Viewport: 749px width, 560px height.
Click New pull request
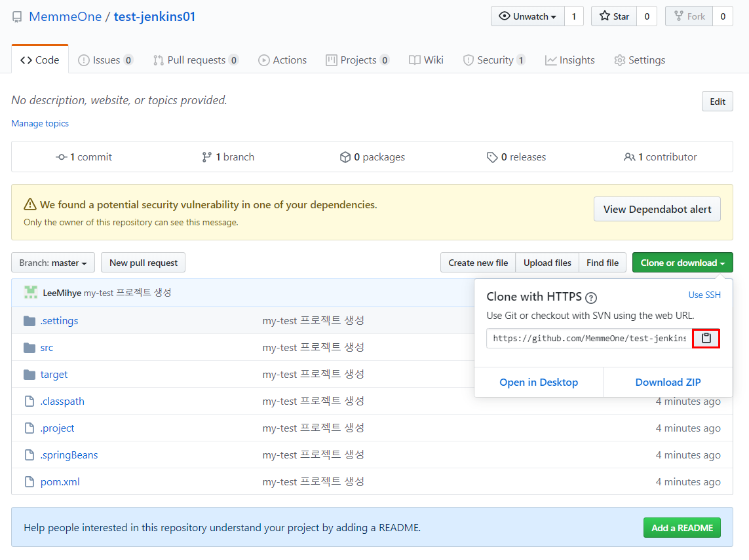click(144, 263)
